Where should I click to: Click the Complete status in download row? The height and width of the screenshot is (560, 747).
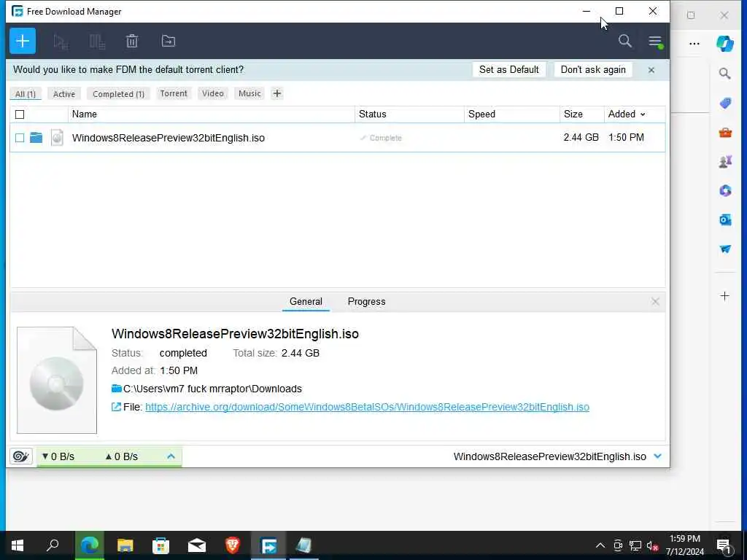click(x=381, y=138)
